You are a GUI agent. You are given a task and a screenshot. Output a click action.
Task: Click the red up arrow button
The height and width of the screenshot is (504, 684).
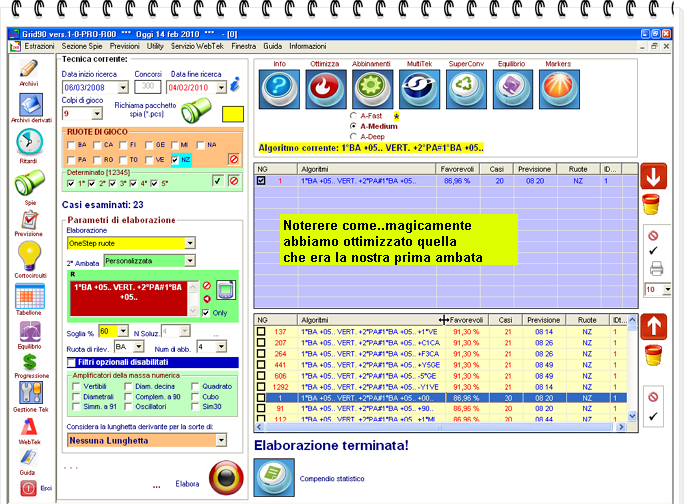coord(653,326)
